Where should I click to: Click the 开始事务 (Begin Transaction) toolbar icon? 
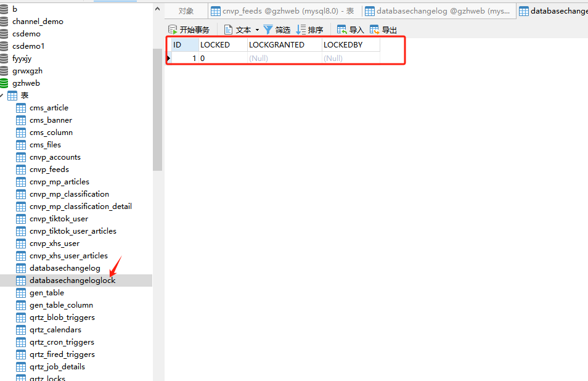coord(173,30)
